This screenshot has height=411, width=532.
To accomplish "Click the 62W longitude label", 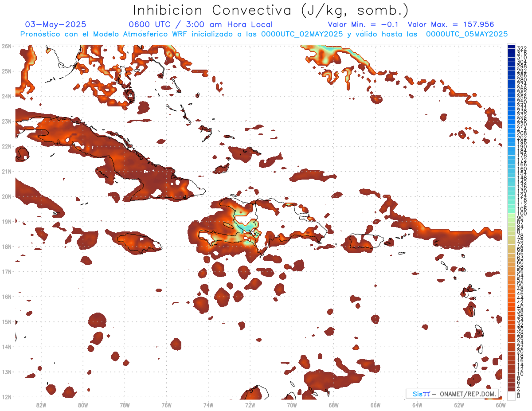I will (x=459, y=404).
